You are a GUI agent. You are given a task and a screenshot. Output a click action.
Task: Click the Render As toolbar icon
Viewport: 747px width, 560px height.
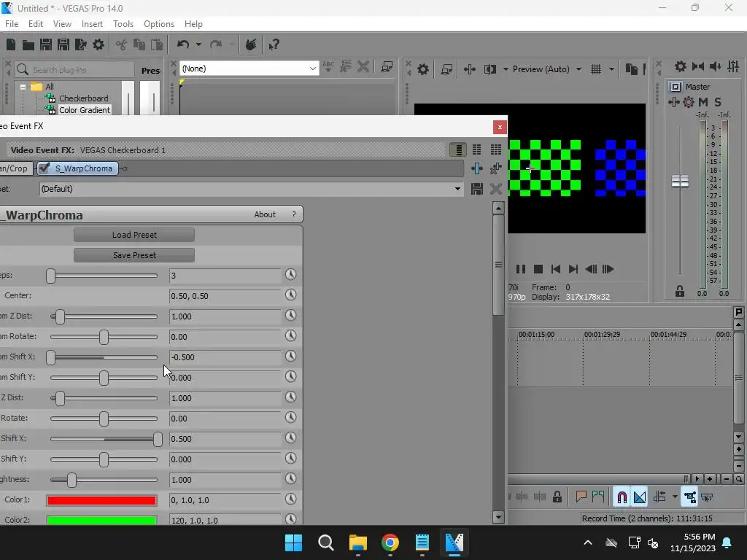pyautogui.click(x=81, y=44)
